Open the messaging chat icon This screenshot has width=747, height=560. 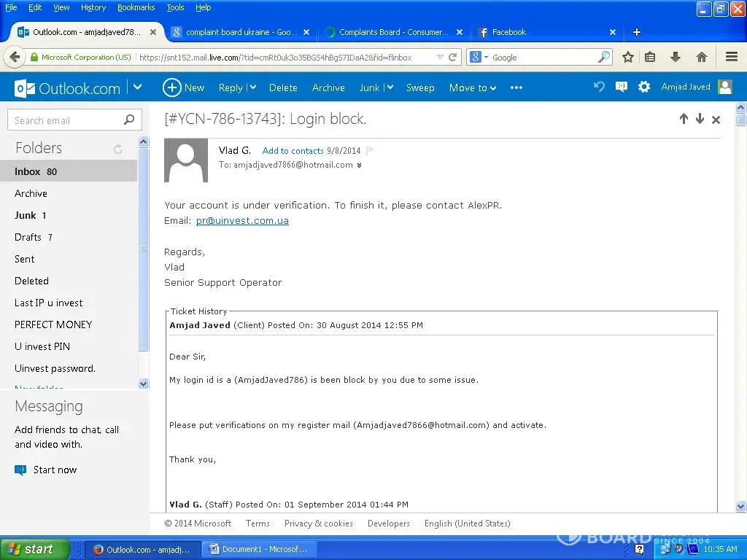click(x=621, y=87)
